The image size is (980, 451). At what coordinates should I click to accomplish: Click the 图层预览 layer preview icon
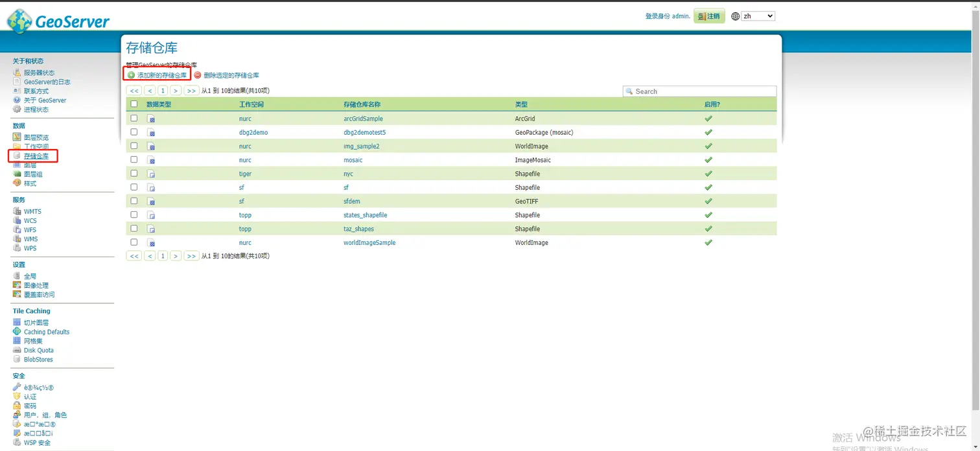[x=17, y=137]
